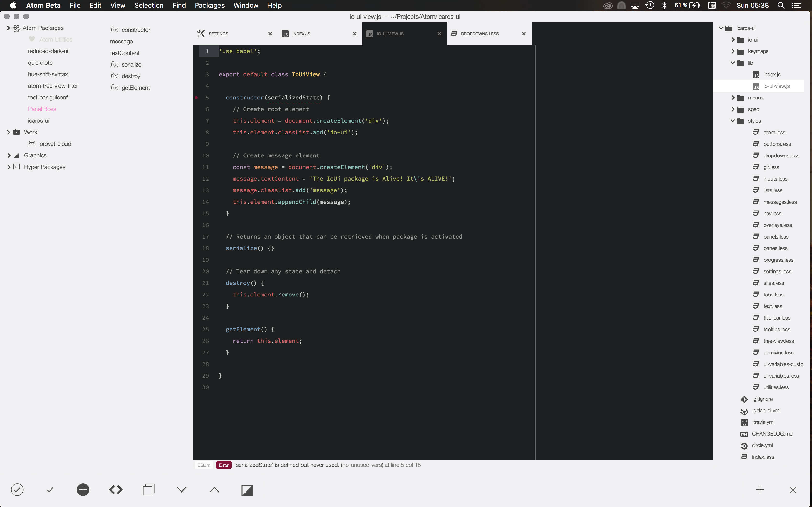Viewport: 812px width, 507px height.
Task: Expand the Atom Packages project group
Action: 8,28
